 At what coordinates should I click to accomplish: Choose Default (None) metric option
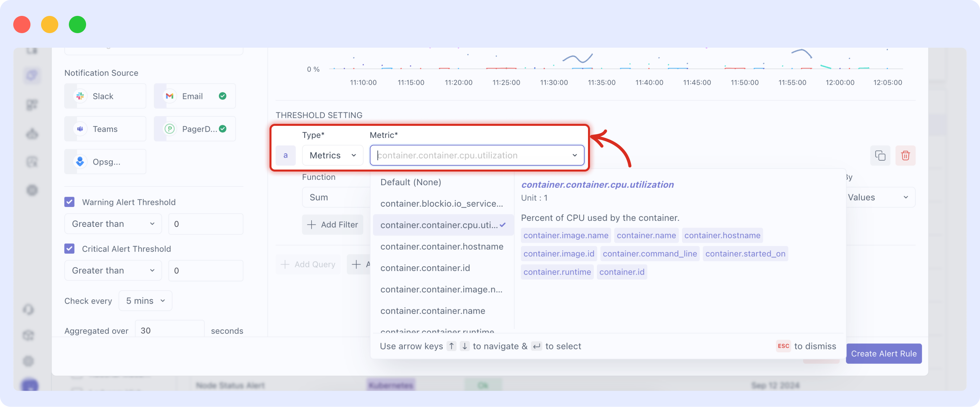click(x=411, y=182)
